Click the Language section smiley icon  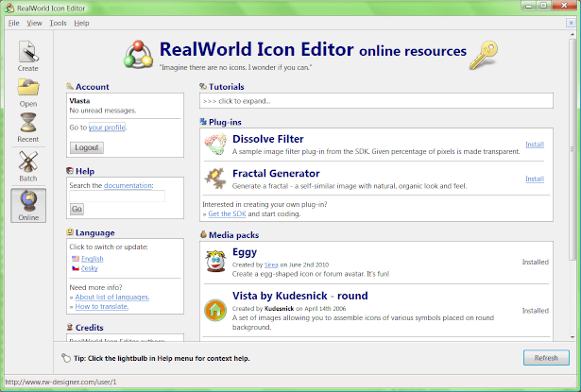click(x=70, y=232)
